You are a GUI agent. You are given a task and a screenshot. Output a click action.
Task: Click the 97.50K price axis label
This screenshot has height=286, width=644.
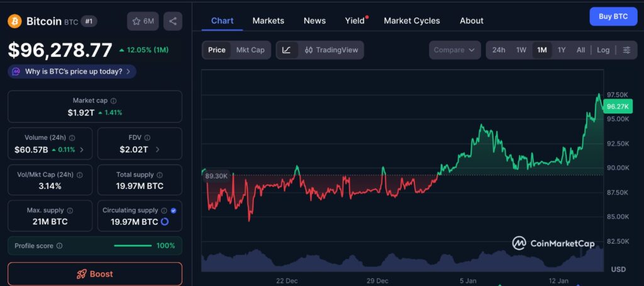tap(618, 94)
